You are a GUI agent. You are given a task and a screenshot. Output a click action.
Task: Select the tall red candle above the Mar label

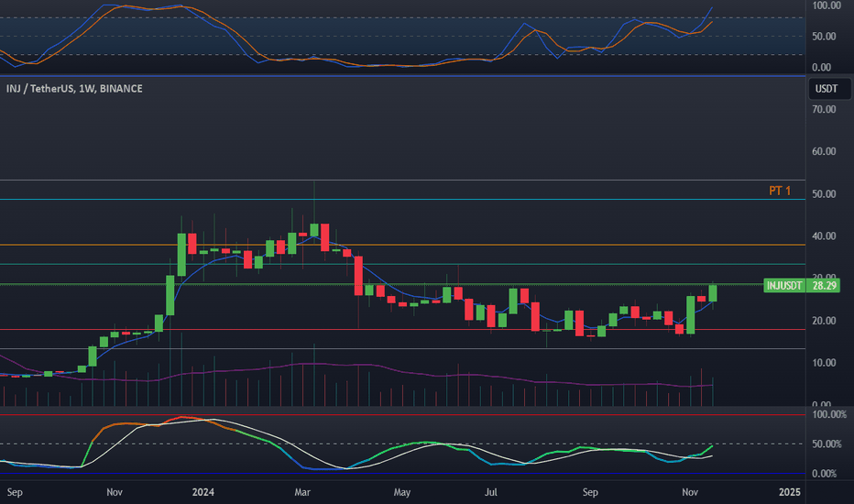coord(324,237)
